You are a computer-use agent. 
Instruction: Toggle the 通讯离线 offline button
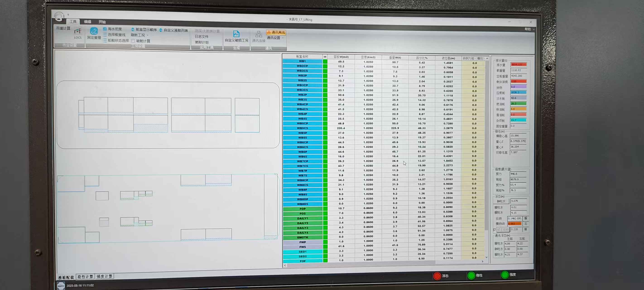point(276,33)
